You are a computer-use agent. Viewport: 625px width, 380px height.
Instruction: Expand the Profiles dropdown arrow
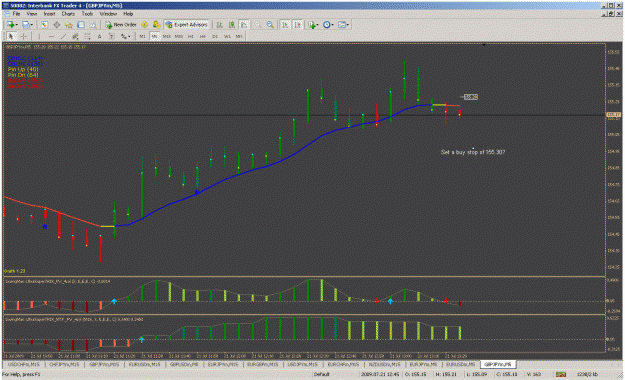pos(32,25)
